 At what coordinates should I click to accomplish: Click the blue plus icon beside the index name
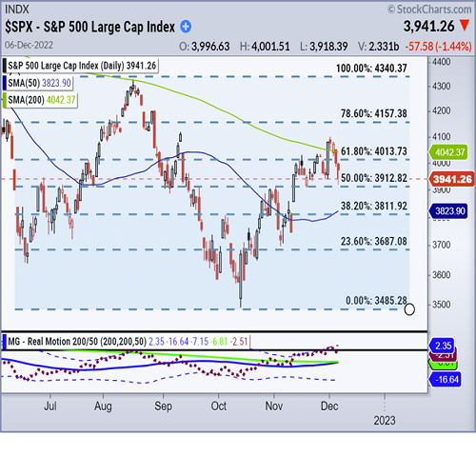186,27
